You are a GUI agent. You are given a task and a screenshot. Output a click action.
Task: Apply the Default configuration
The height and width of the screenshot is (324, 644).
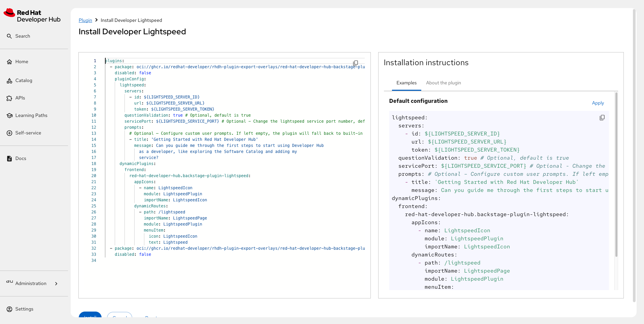[598, 103]
